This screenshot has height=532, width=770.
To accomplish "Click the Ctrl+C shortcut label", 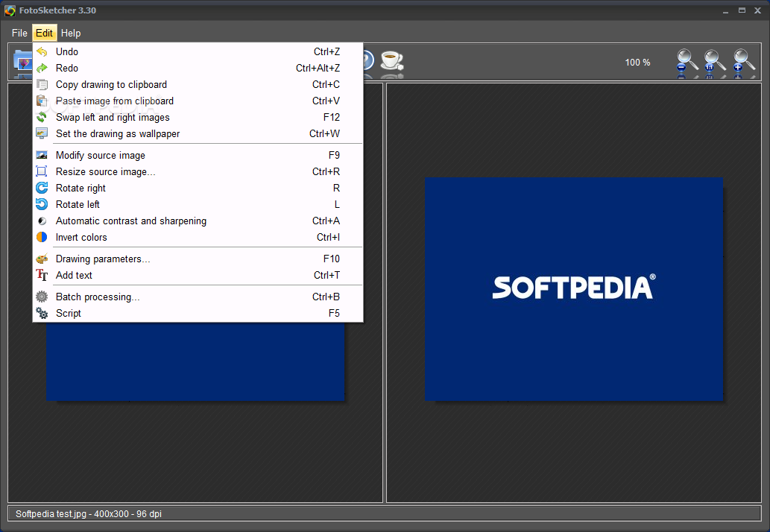I will coord(326,84).
